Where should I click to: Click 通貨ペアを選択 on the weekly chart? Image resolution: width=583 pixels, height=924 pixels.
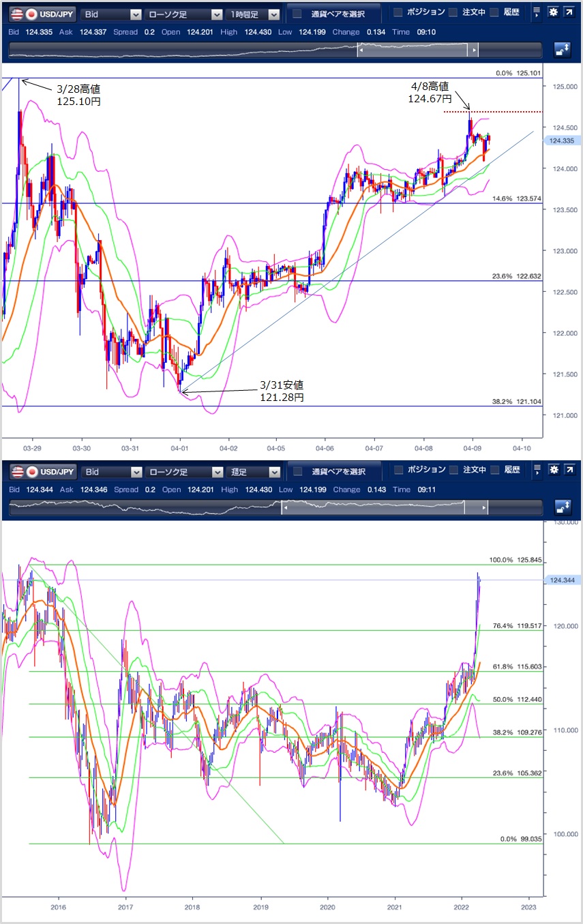[331, 471]
